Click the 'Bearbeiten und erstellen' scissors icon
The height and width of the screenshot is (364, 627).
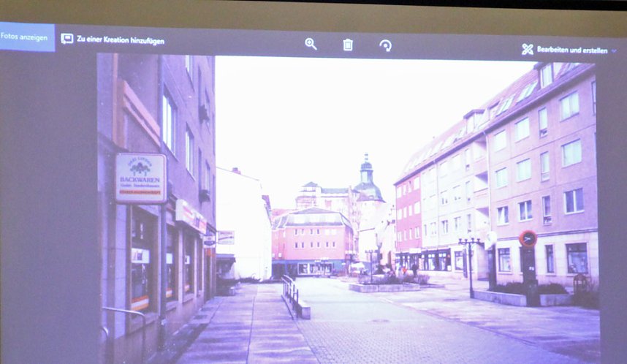[x=528, y=49]
